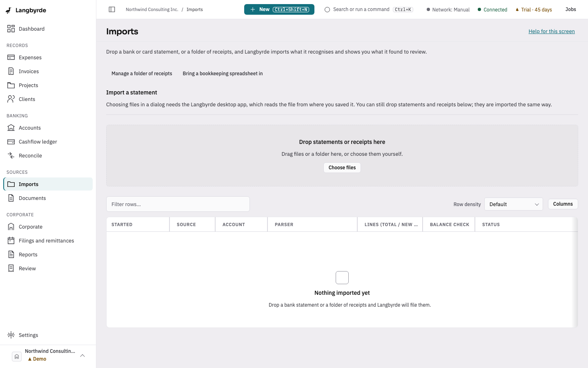The image size is (588, 368).
Task: Focus the Filter rows input
Action: (x=178, y=204)
